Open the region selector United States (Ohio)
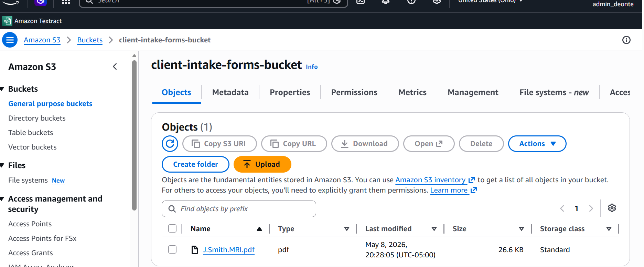644x267 pixels. point(490,1)
